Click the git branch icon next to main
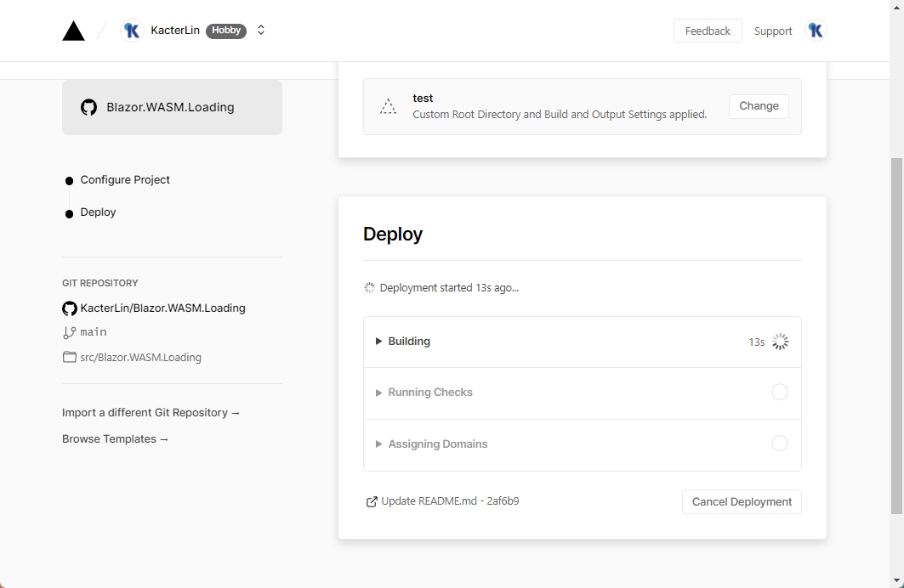Viewport: 904px width, 588px height. click(70, 332)
